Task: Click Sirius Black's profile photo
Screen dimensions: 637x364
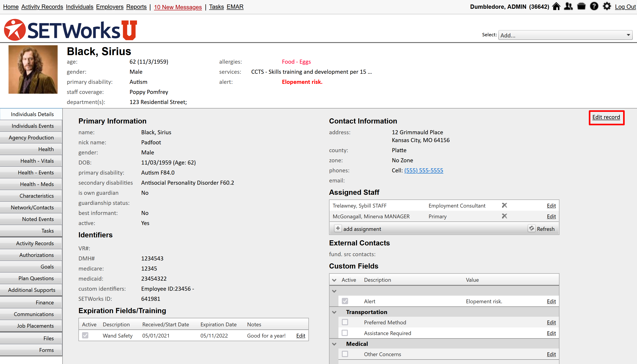Action: (33, 69)
